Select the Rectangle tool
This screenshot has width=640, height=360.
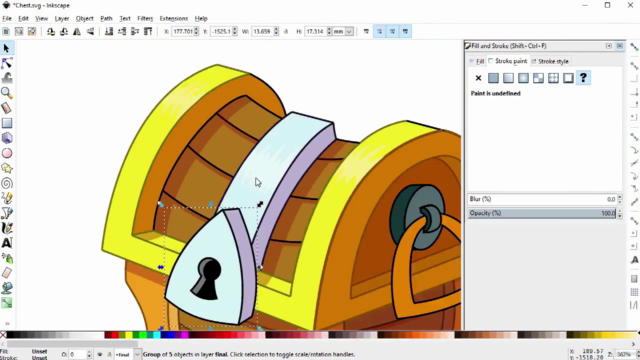[7, 123]
